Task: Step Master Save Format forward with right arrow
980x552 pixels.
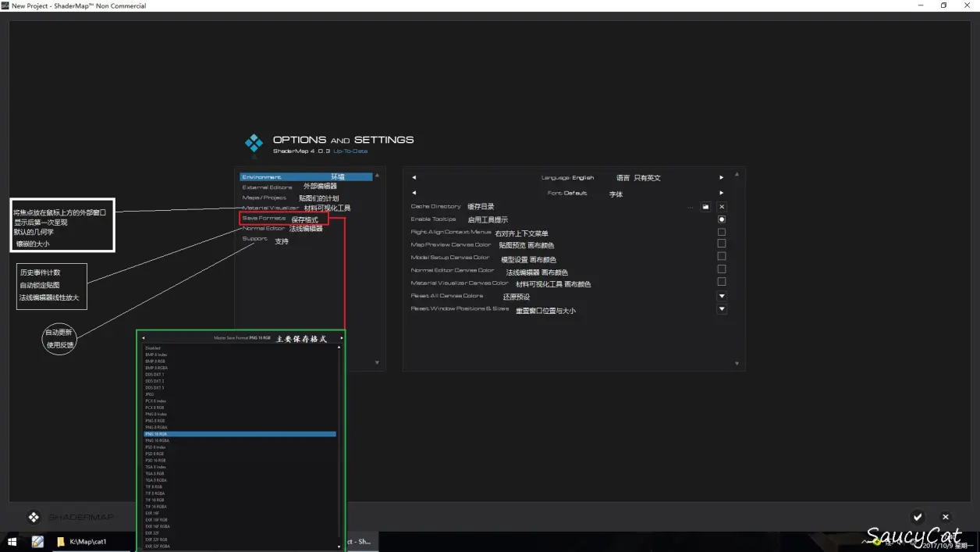Action: click(x=342, y=337)
